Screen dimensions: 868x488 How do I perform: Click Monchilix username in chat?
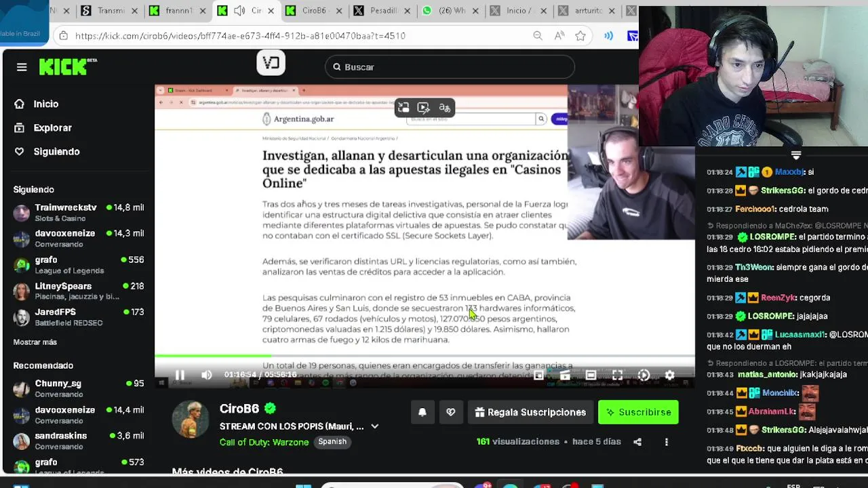coord(781,393)
